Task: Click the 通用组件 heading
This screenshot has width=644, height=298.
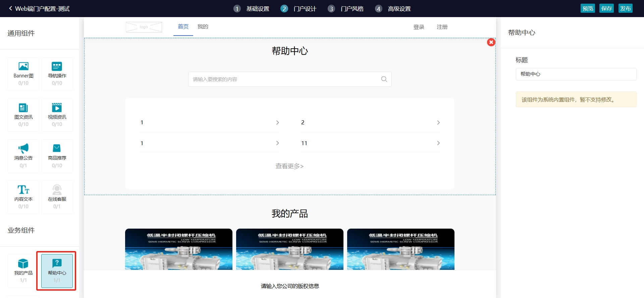Action: coord(21,33)
